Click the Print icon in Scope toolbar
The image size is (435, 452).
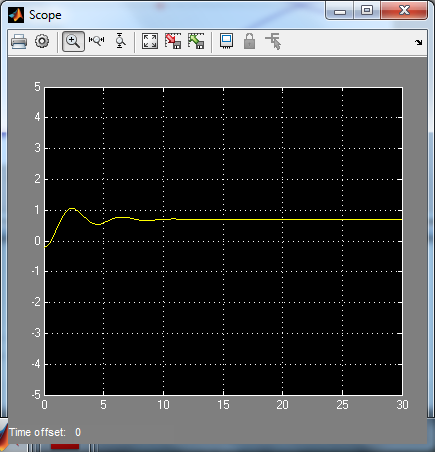[x=19, y=42]
